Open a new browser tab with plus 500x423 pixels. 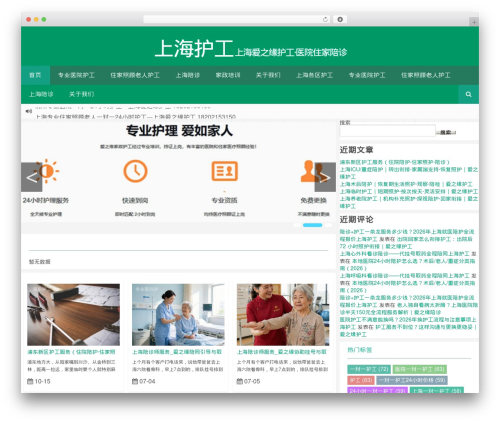pos(474,22)
